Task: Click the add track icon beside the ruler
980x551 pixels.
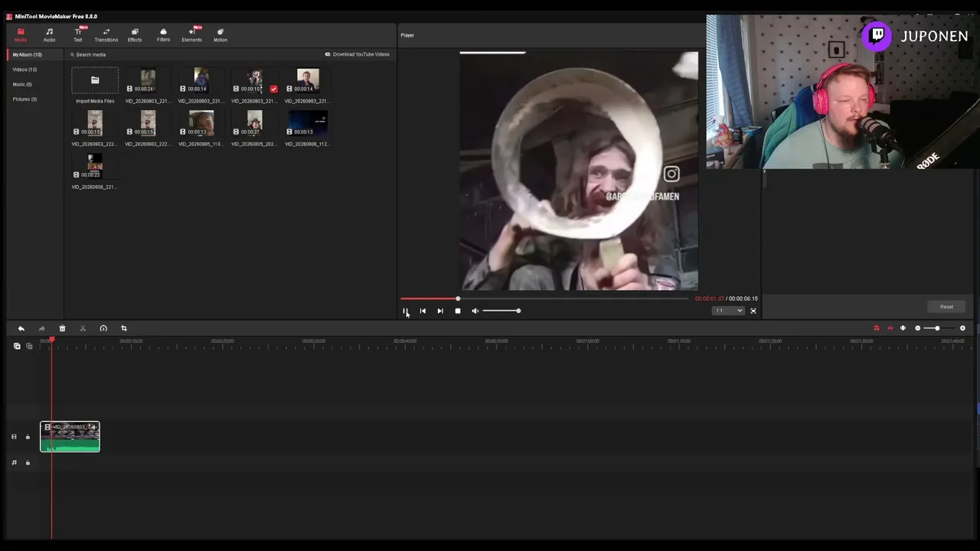Action: point(17,346)
